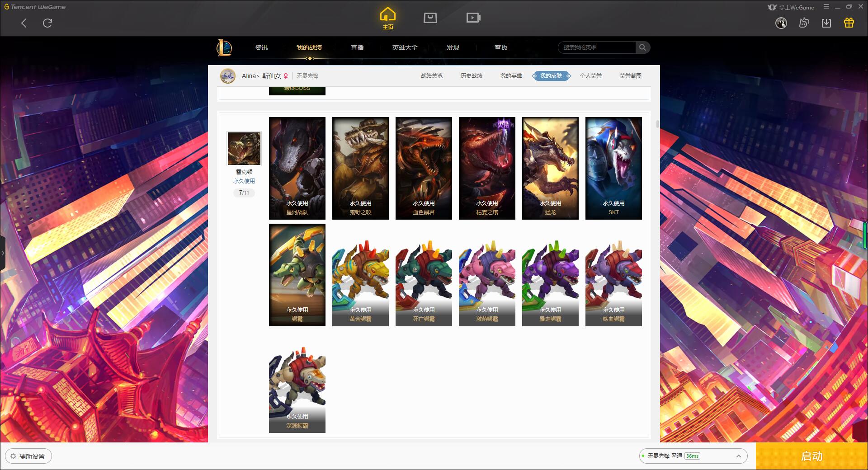Go back with the left arrow
Screen dimensions: 868x470
(24, 23)
